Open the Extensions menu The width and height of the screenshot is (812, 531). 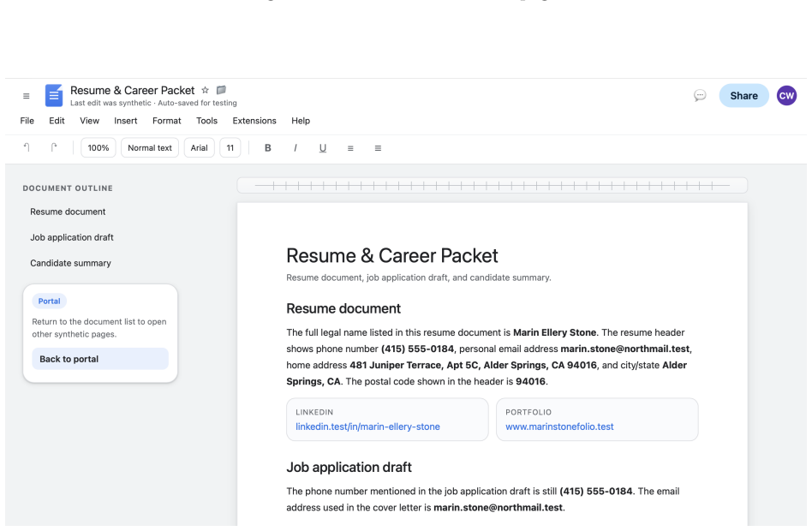(x=254, y=121)
